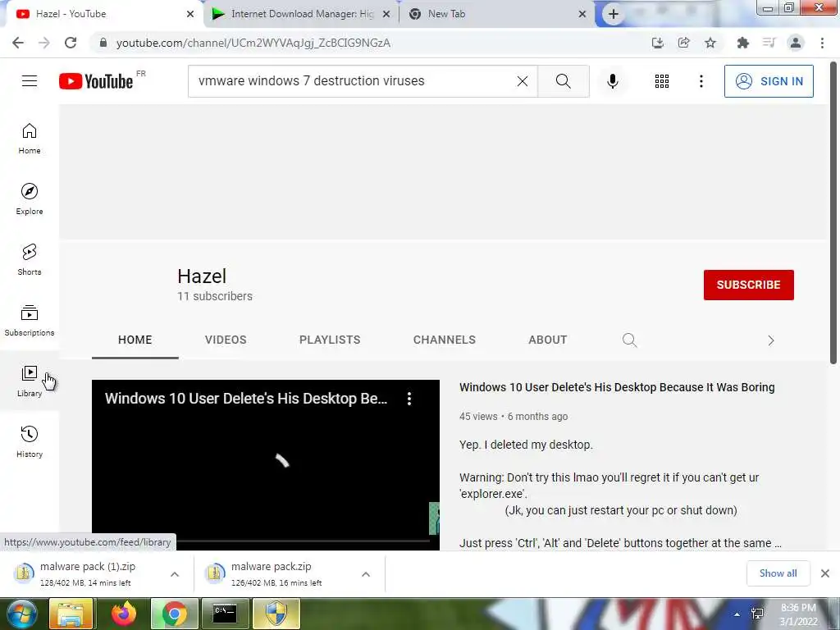Click the SIGN IN button
The width and height of the screenshot is (840, 630).
point(769,81)
